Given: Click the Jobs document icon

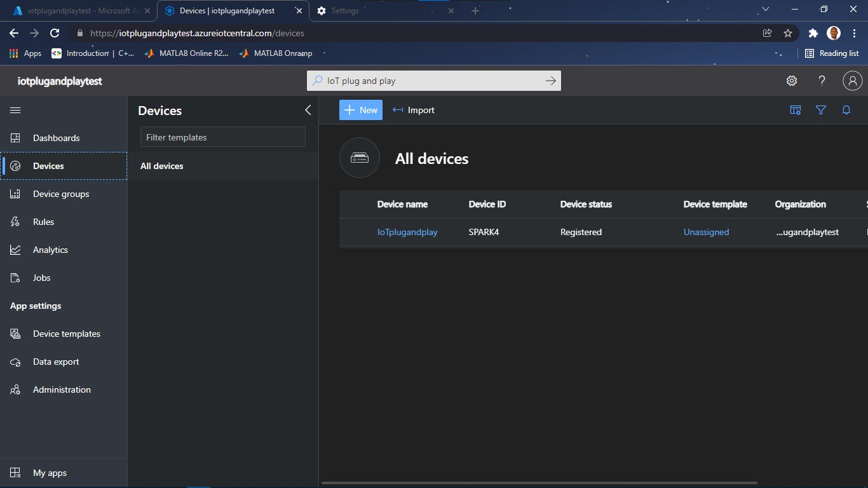Looking at the screenshot, I should click(x=15, y=278).
